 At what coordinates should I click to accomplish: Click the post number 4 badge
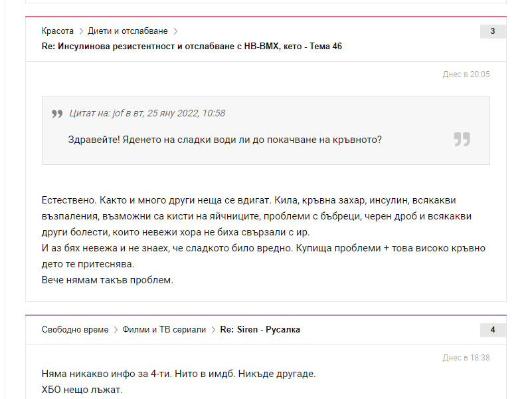(492, 330)
